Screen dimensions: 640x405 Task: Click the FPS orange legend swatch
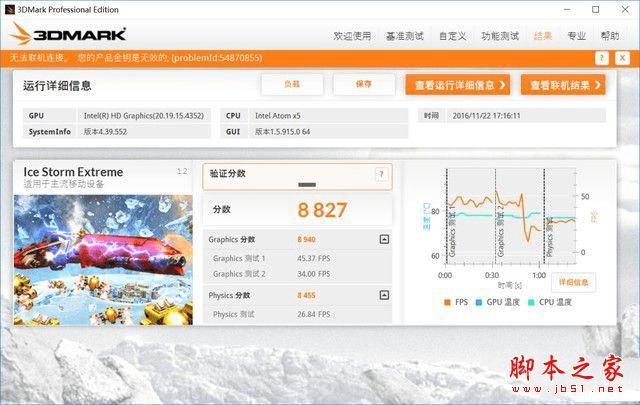447,303
